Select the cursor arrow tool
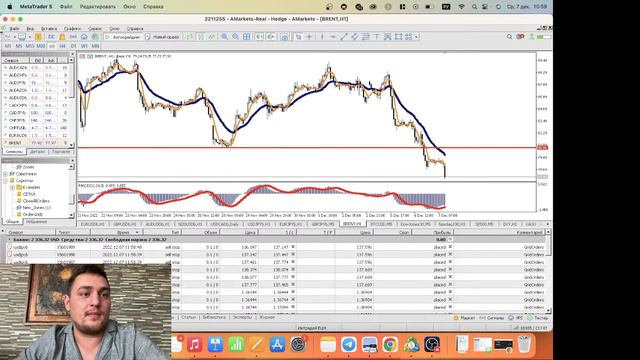The width and height of the screenshot is (640, 360). pyautogui.click(x=298, y=37)
